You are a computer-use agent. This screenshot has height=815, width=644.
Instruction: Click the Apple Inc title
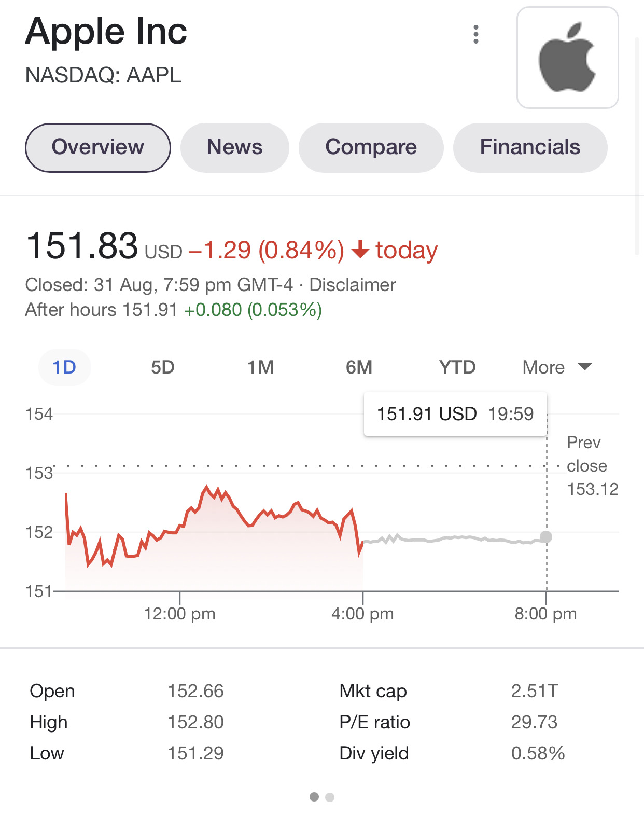coord(106,32)
